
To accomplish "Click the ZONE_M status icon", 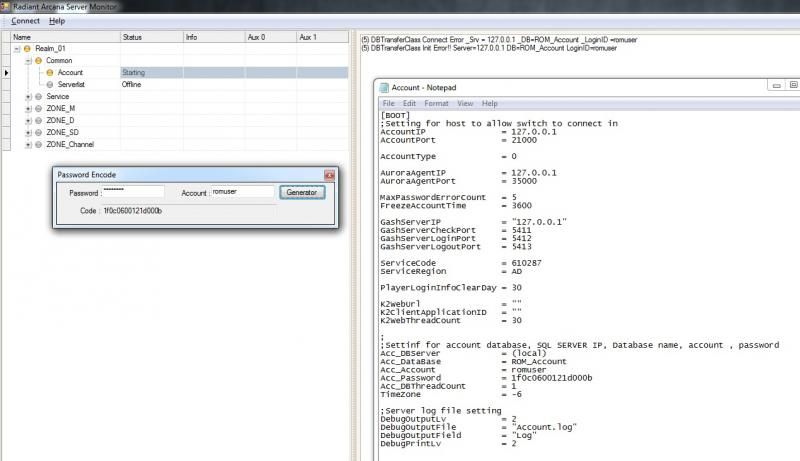I will tap(38, 109).
